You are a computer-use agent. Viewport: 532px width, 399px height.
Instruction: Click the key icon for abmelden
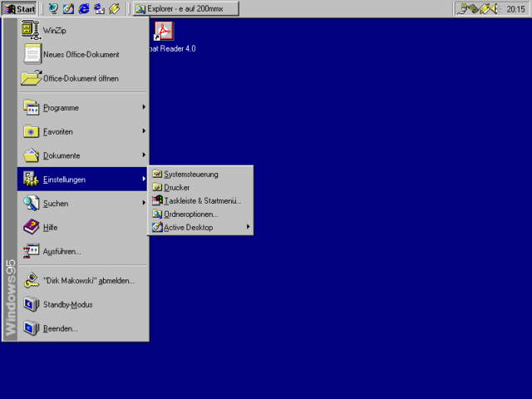(32, 281)
